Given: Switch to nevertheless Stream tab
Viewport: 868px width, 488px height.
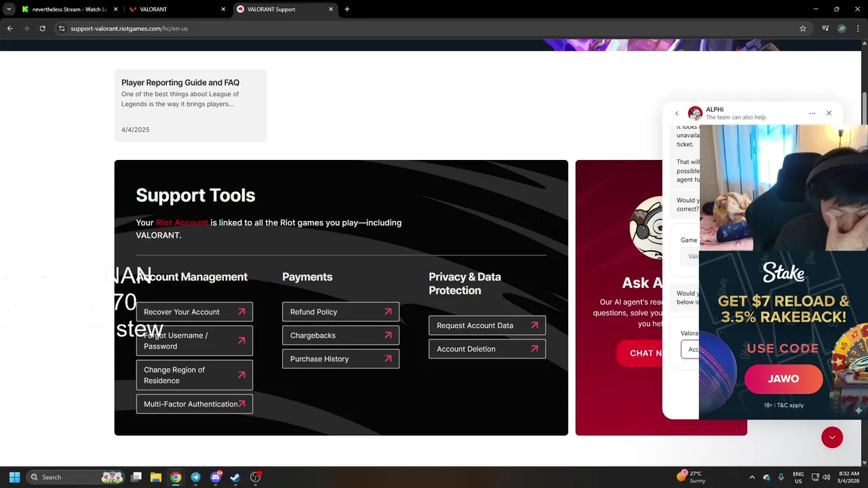Looking at the screenshot, I should tap(69, 9).
